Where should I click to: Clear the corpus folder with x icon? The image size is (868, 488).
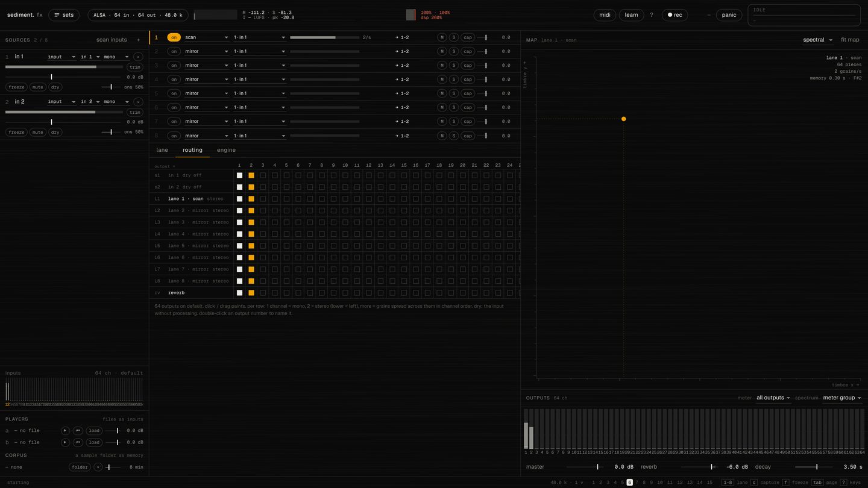coord(98,467)
